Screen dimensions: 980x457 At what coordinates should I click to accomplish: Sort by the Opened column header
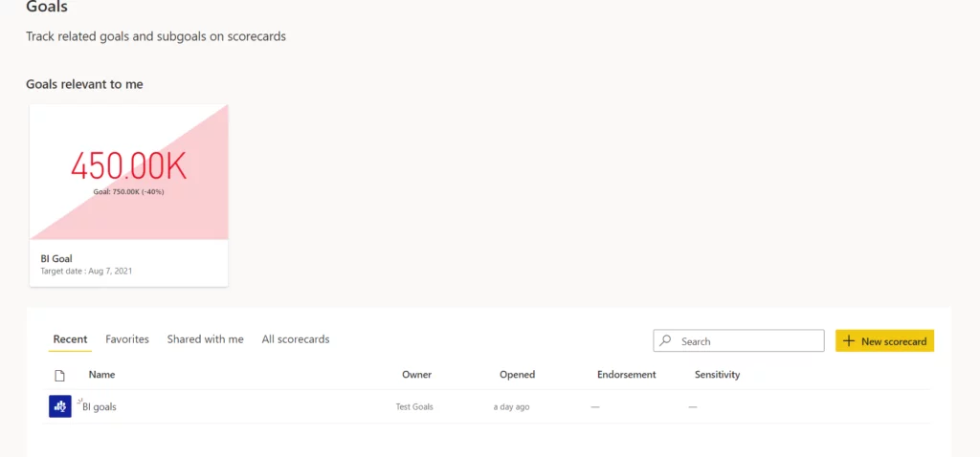coord(518,375)
